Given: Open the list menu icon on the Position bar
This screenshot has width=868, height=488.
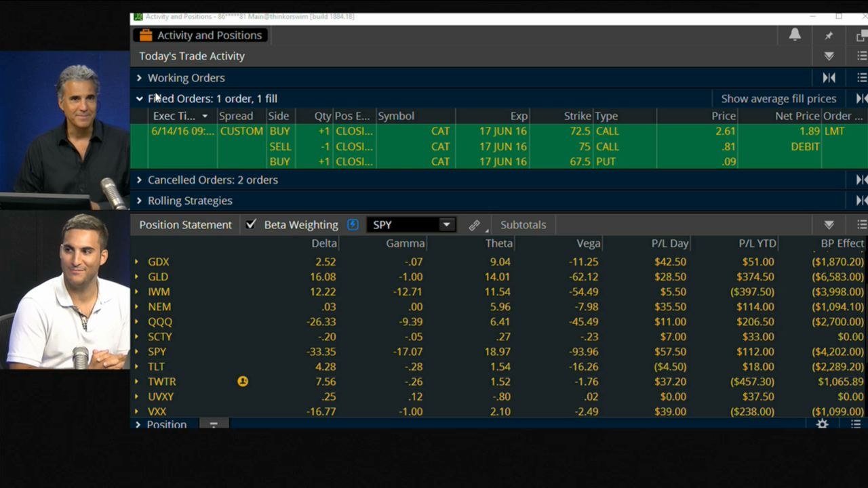Looking at the screenshot, I should click(856, 424).
